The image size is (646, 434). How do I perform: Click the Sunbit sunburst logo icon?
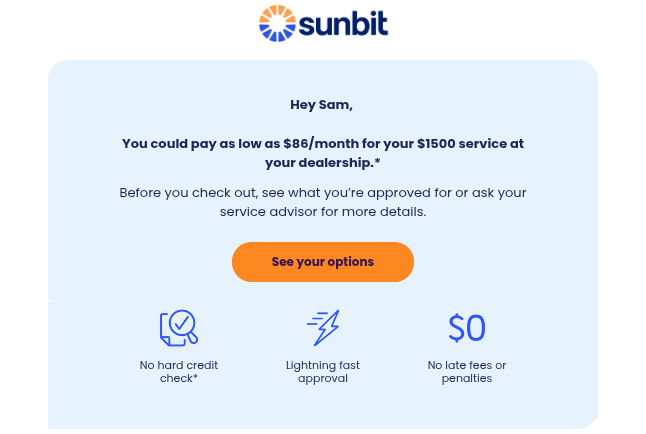pos(276,23)
